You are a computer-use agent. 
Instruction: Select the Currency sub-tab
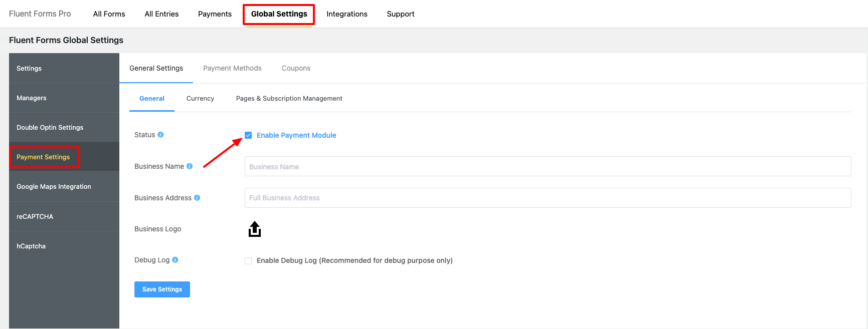pos(200,98)
